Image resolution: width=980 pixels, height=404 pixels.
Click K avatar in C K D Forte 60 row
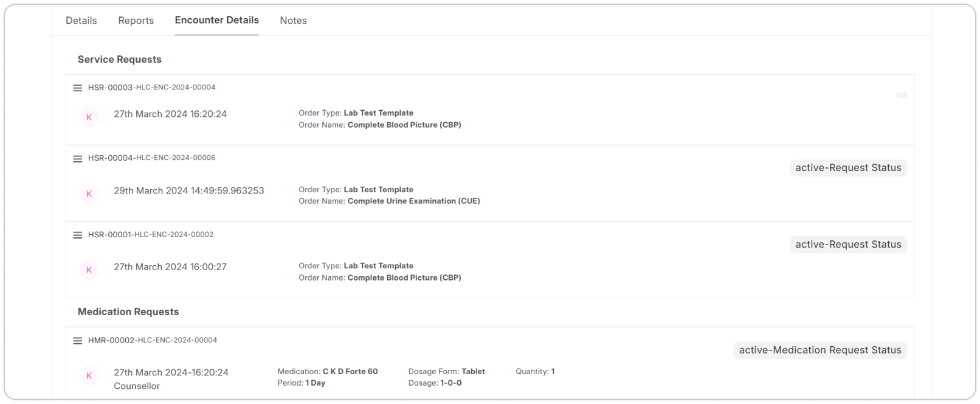[x=89, y=376]
